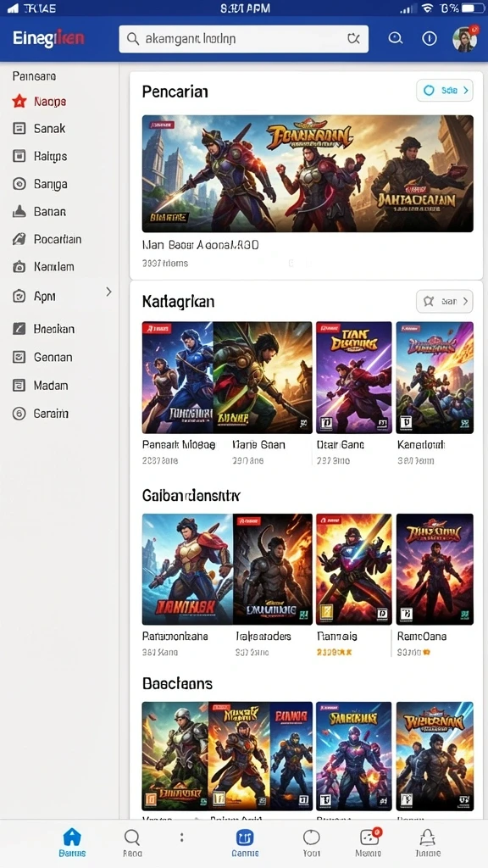This screenshot has width=488, height=868.
Task: Select the red star Naops sidebar item
Action: (39, 102)
